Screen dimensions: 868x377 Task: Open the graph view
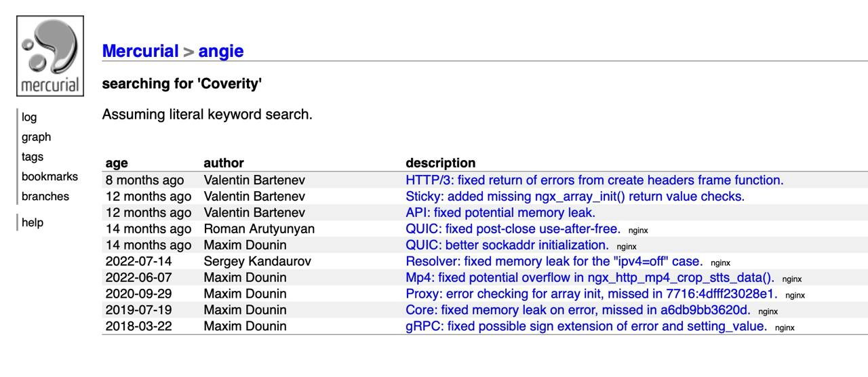click(36, 137)
